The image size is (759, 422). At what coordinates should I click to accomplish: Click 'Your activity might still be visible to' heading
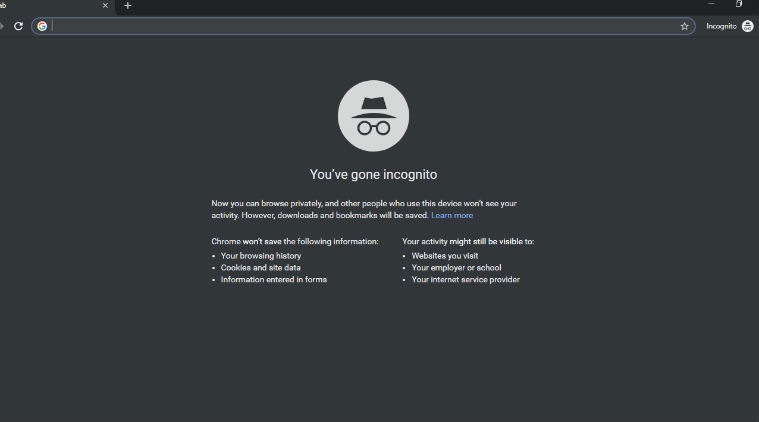468,241
